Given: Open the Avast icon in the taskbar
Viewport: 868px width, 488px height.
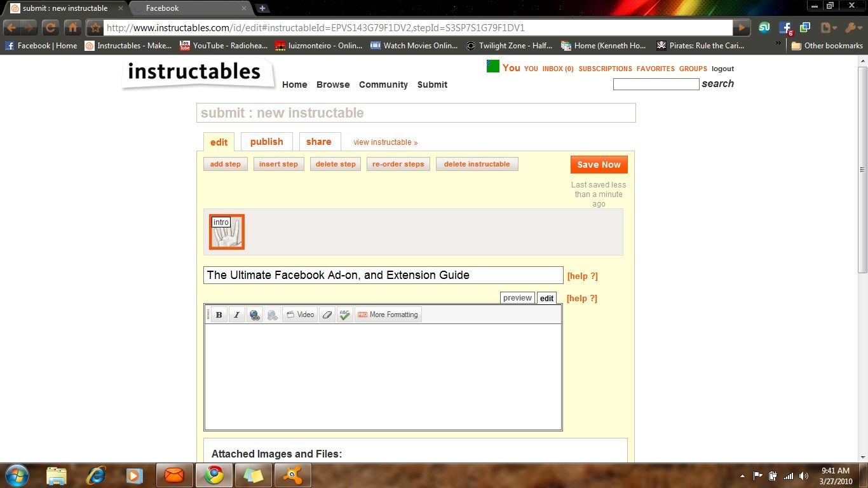Looking at the screenshot, I should [292, 475].
